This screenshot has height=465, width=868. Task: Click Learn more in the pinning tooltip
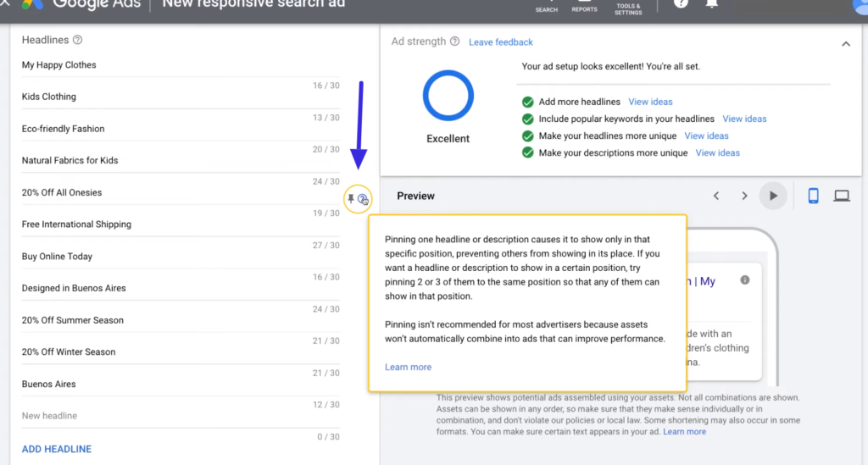point(408,367)
